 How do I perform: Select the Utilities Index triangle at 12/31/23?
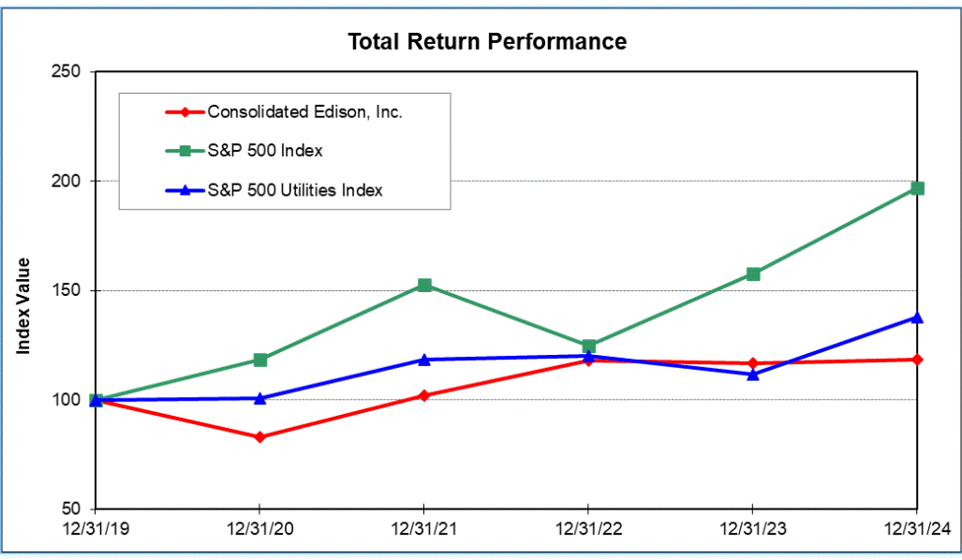tap(753, 374)
